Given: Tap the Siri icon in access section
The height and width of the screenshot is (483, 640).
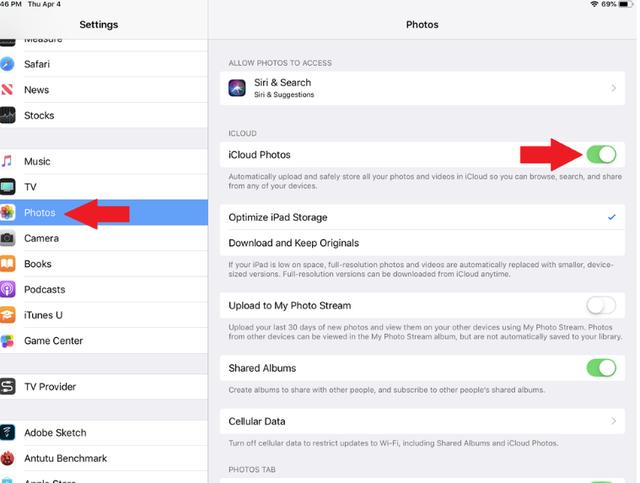Looking at the screenshot, I should click(x=237, y=88).
